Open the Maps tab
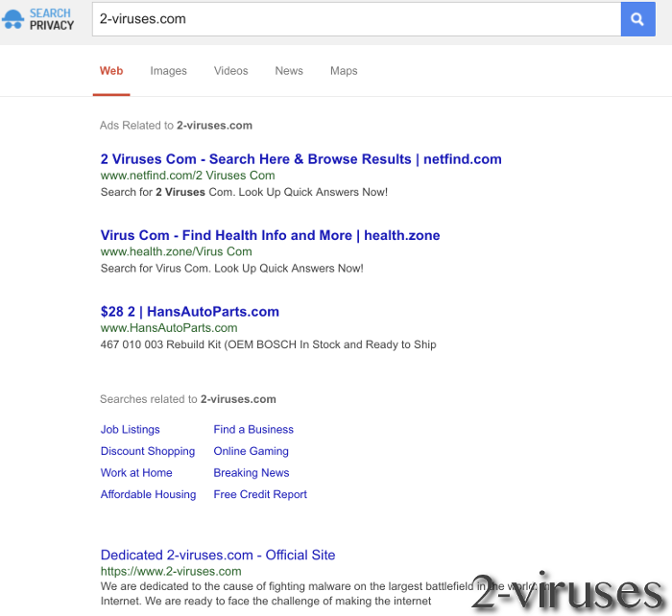Image resolution: width=672 pixels, height=616 pixels. (344, 71)
